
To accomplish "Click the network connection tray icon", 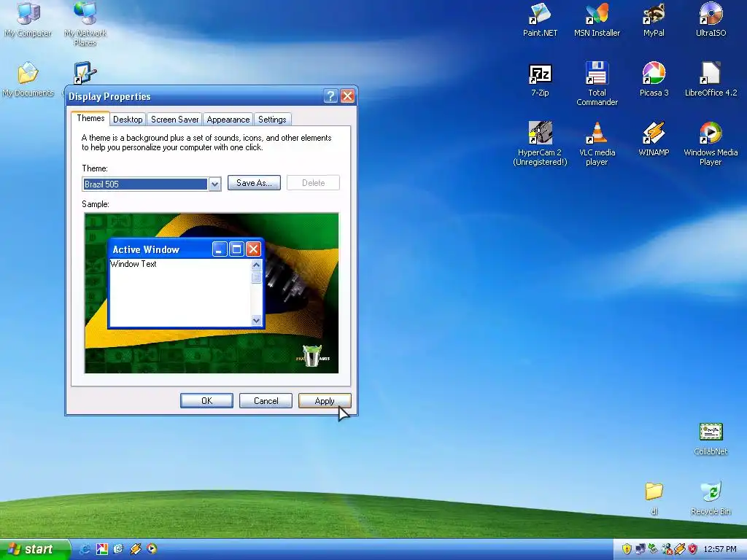I will coord(640,549).
